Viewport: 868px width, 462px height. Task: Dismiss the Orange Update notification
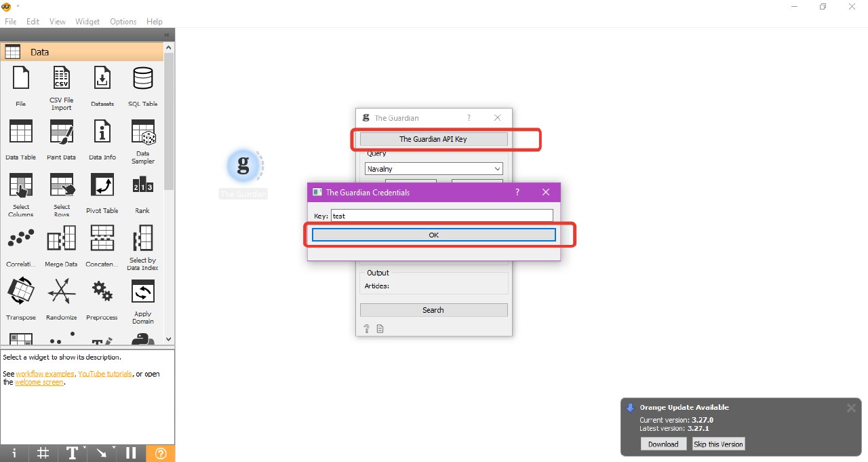tap(851, 408)
